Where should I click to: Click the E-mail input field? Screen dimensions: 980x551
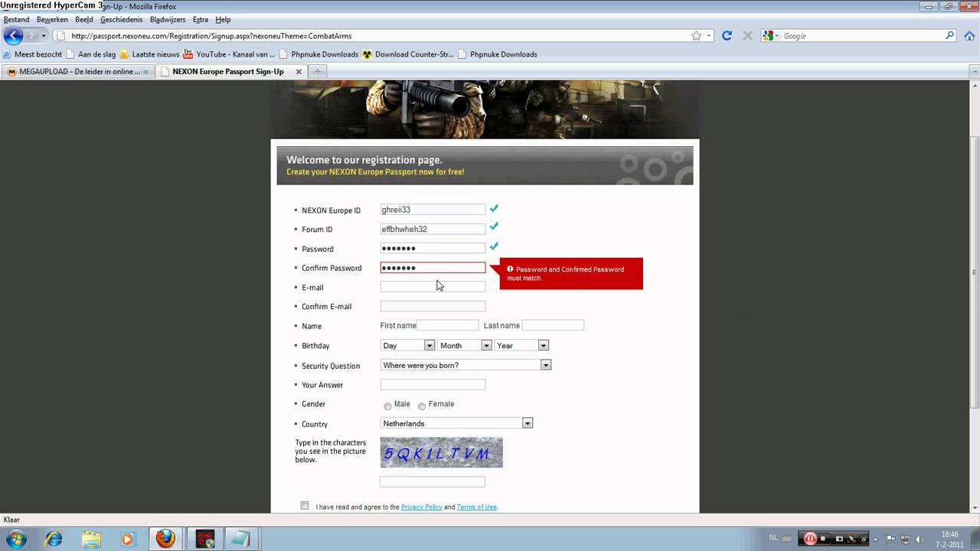433,286
